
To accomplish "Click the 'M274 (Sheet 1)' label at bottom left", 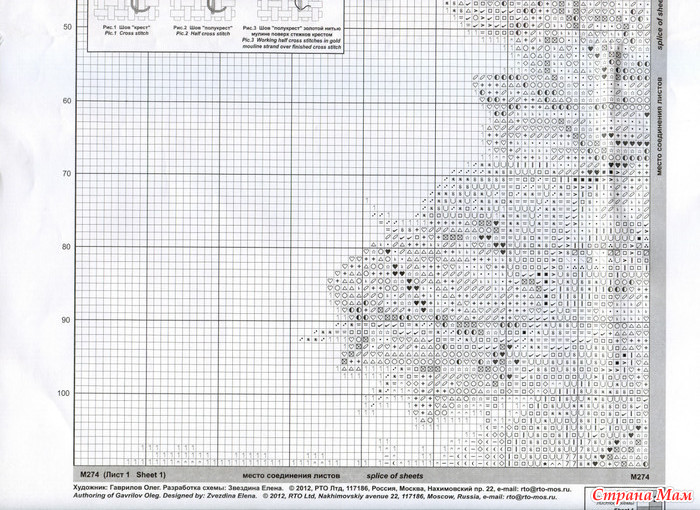I will click(x=122, y=477).
